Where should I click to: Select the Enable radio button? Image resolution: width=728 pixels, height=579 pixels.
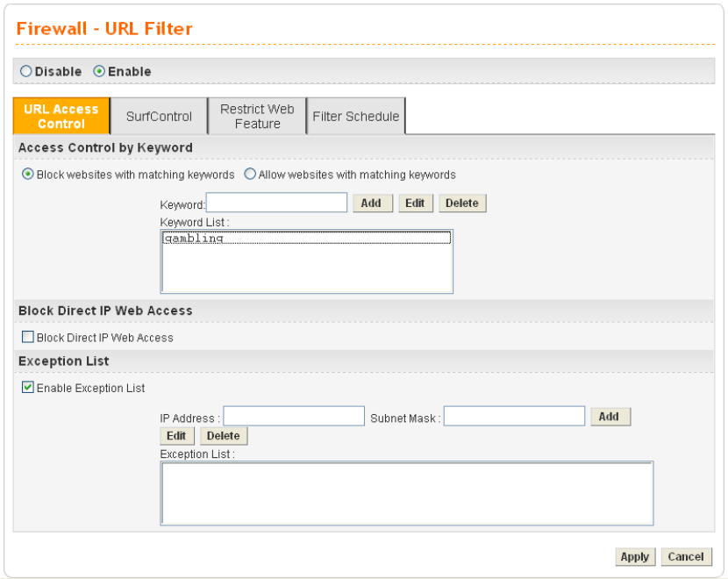pyautogui.click(x=99, y=71)
